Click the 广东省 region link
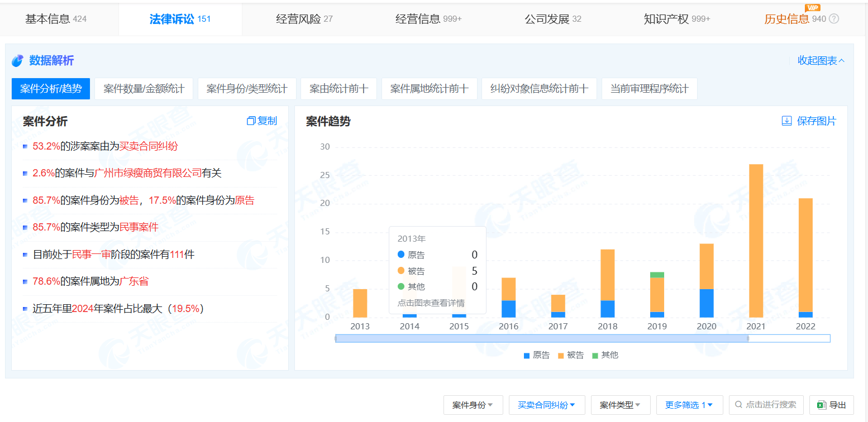The width and height of the screenshot is (868, 422). (x=134, y=281)
